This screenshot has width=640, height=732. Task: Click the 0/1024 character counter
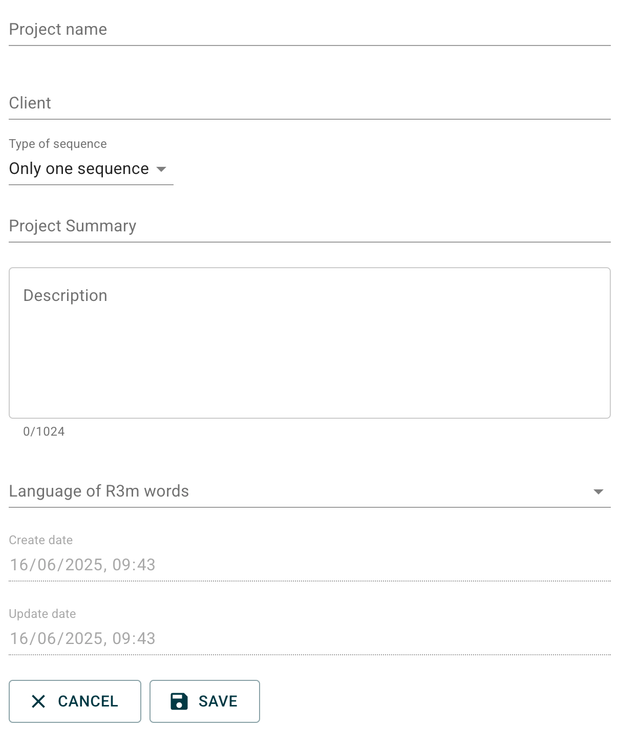click(x=44, y=432)
